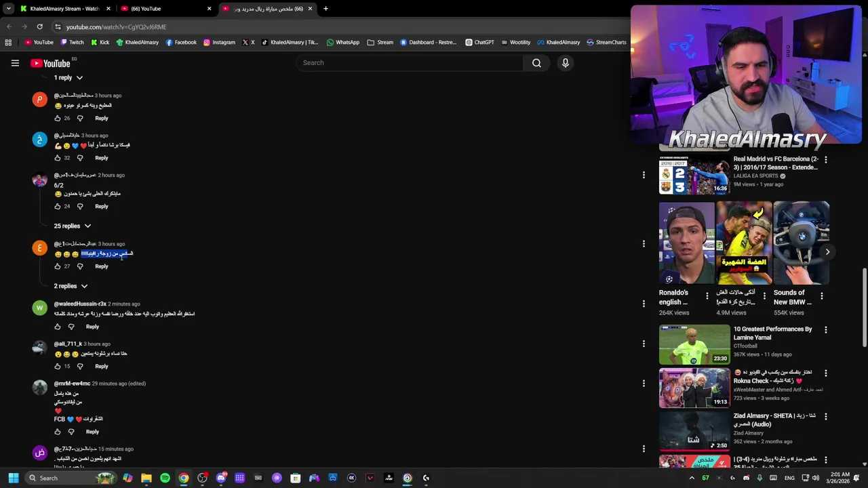Dislike the 6/2 comment with 24 likes

[80, 206]
